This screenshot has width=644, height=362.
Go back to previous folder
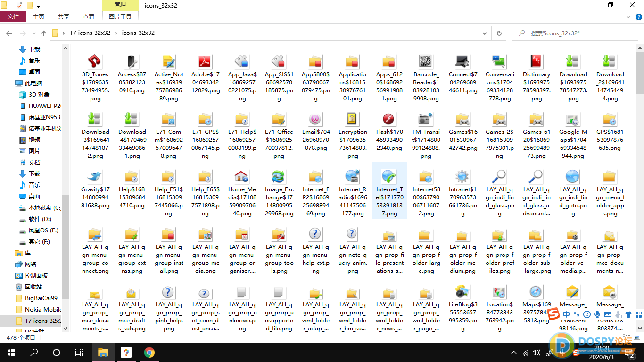coord(9,33)
